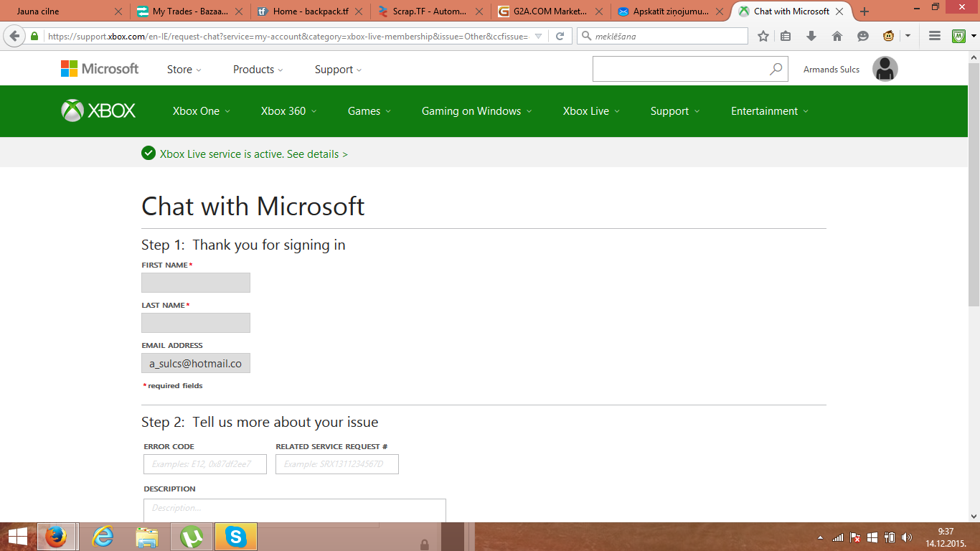Expand the Microsoft Support dropdown
Viewport: 980px width, 551px height.
coord(339,69)
